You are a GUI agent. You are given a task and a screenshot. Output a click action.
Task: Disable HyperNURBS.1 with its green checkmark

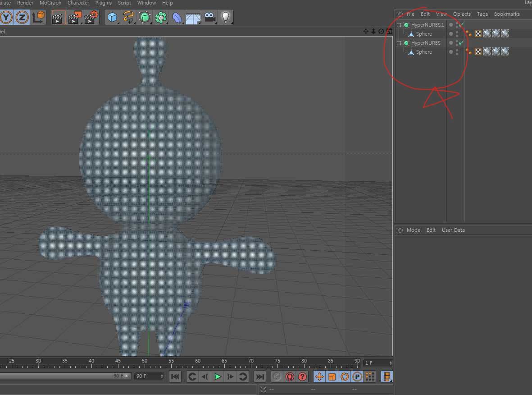(x=461, y=25)
